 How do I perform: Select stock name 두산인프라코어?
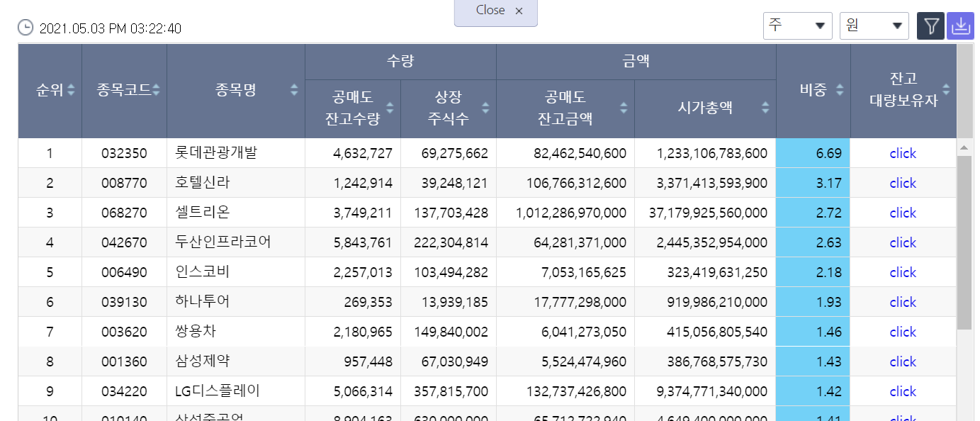pyautogui.click(x=223, y=242)
